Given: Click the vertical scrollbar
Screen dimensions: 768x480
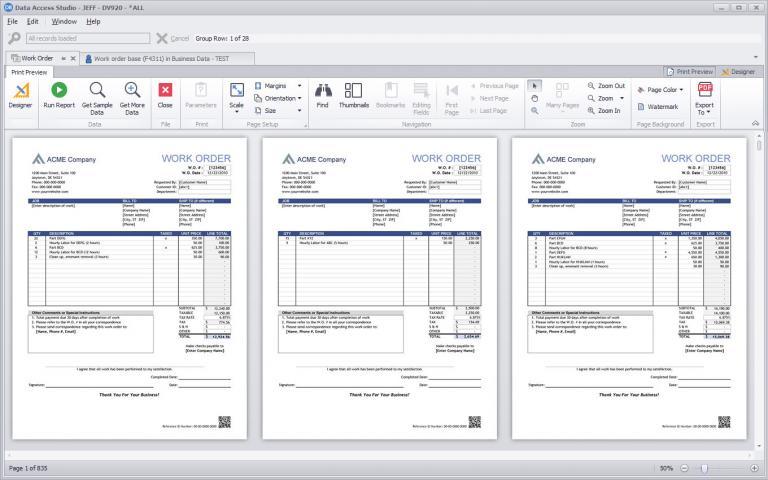Looking at the screenshot, I should (x=760, y=291).
